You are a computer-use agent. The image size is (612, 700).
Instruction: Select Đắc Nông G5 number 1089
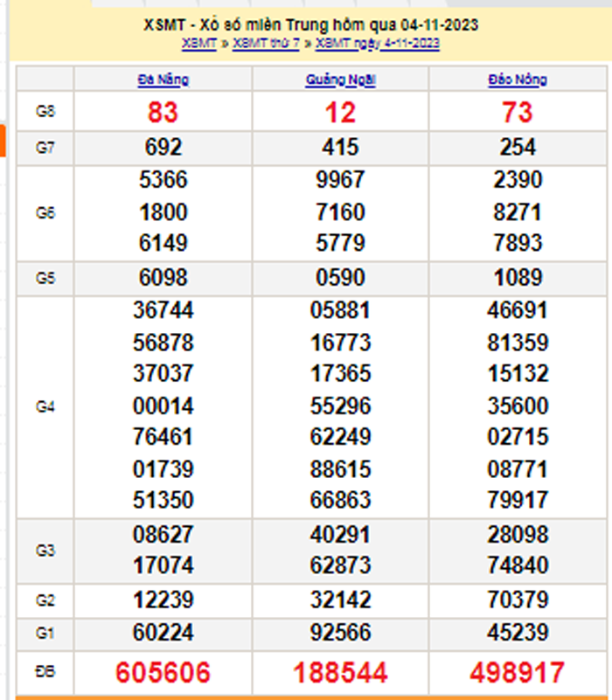pyautogui.click(x=518, y=278)
